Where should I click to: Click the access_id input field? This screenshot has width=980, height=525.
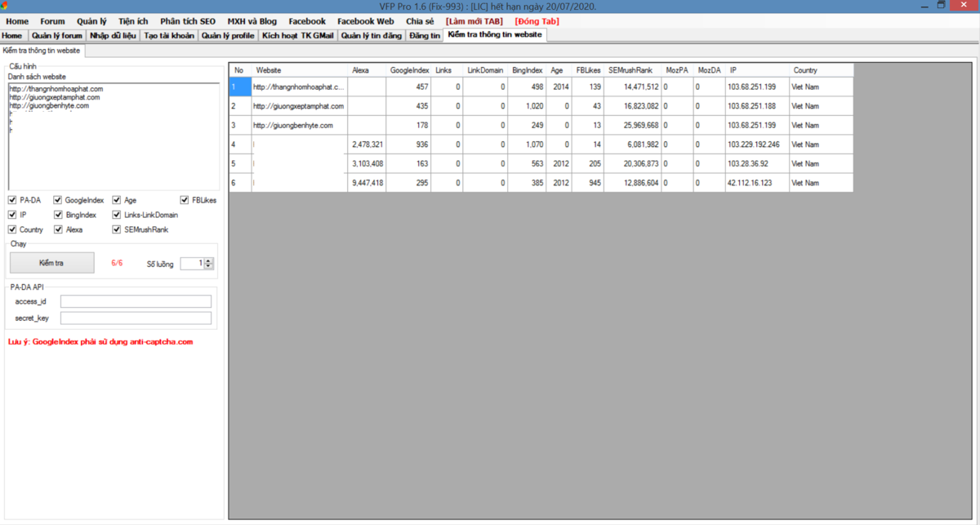[136, 302]
